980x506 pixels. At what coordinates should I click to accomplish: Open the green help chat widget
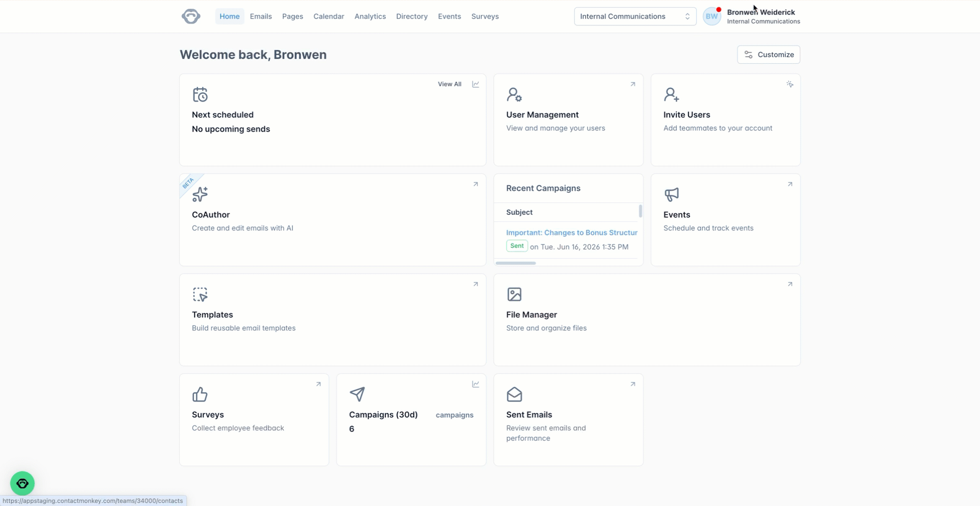pos(22,483)
